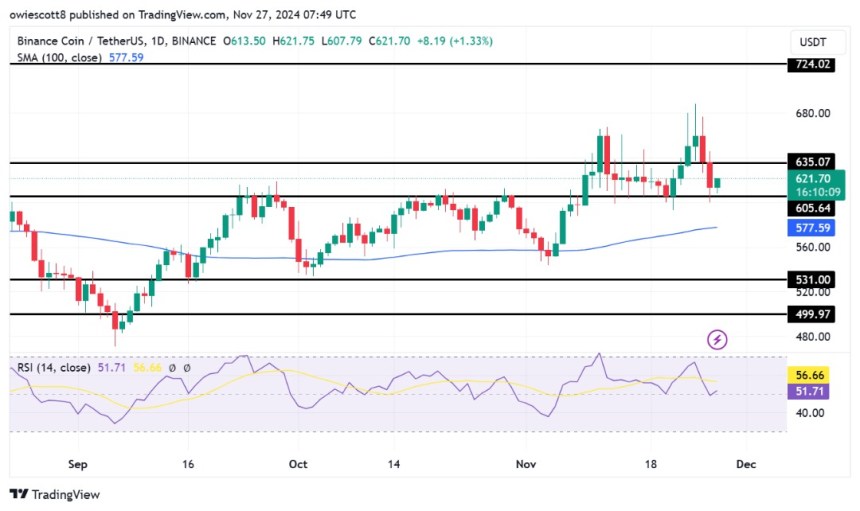Click the 531.00 horizontal line price label
The image size is (860, 511).
pos(811,280)
